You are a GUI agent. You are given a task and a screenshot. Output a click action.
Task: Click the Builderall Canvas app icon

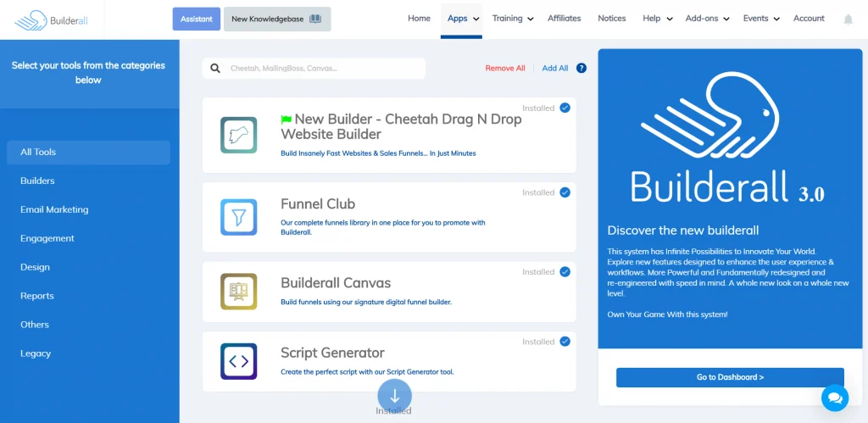tap(238, 292)
